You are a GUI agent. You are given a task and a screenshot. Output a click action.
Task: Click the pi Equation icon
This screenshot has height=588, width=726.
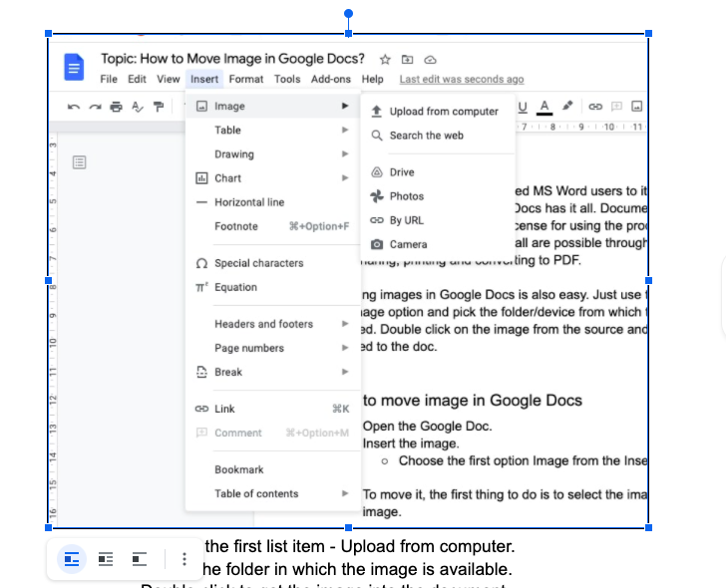pos(201,287)
